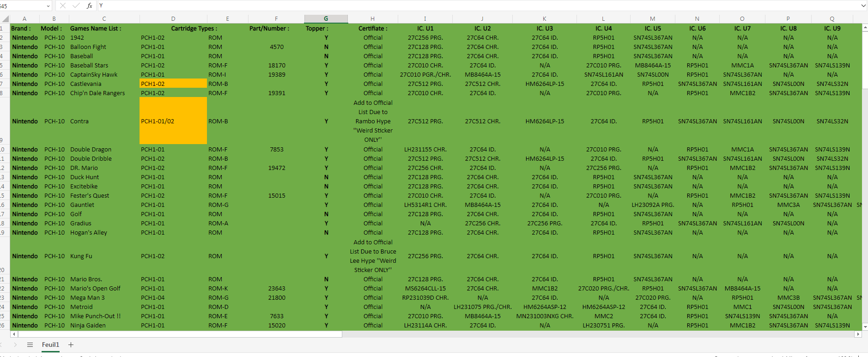Select the '1942' game name cell
This screenshot has width=868, height=357.
tap(104, 37)
